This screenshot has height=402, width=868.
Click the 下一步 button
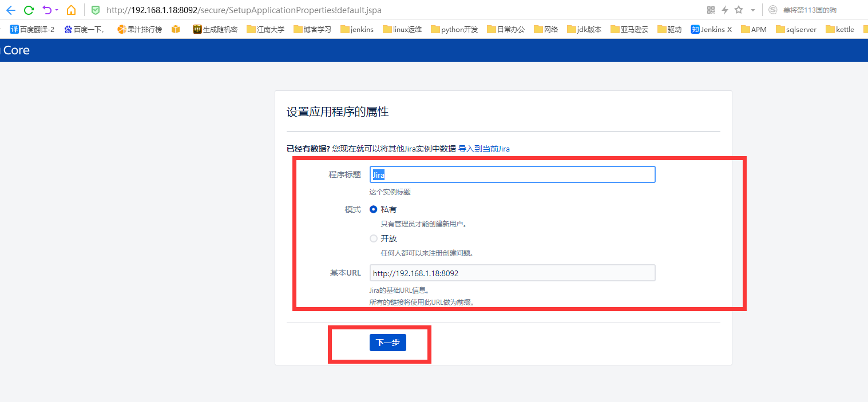[x=388, y=343]
